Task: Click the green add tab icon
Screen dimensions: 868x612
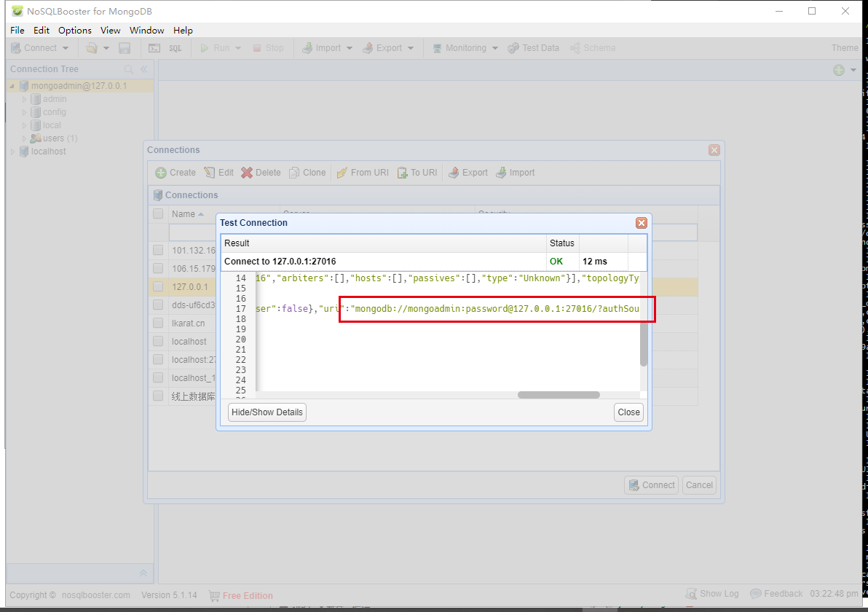Action: point(839,70)
